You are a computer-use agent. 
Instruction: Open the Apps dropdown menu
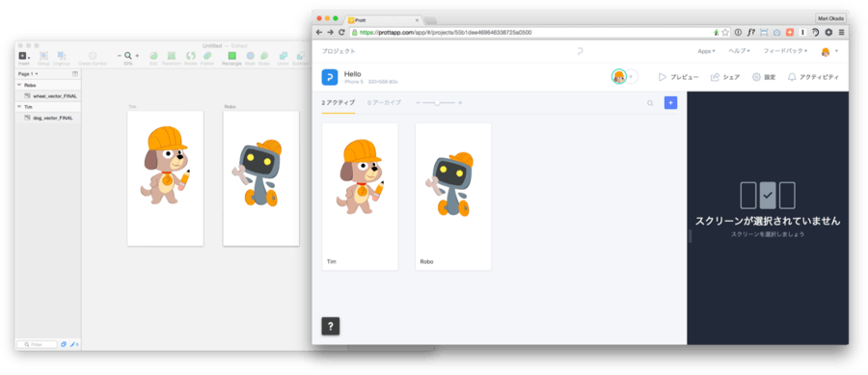(706, 51)
